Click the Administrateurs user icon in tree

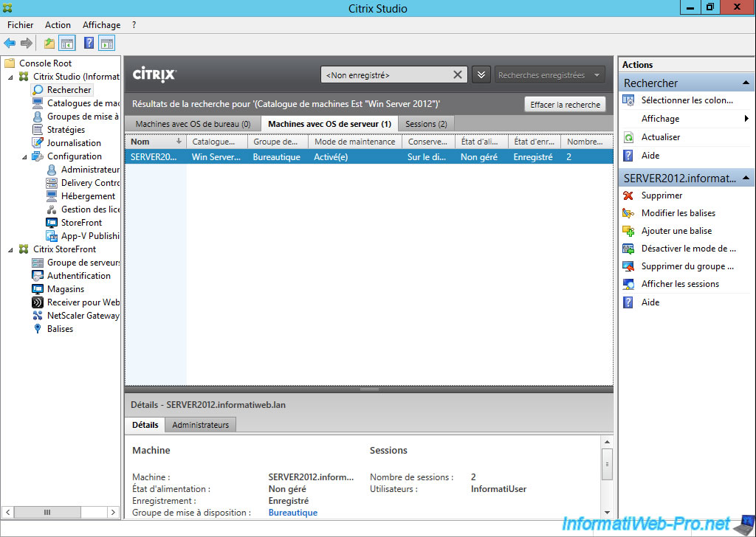[52, 170]
